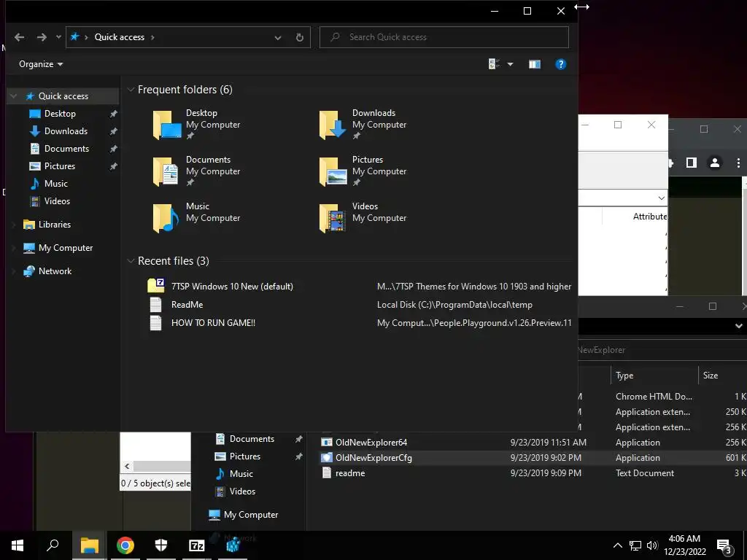The image size is (747, 560).
Task: Change view using the view layout icon
Action: point(494,64)
